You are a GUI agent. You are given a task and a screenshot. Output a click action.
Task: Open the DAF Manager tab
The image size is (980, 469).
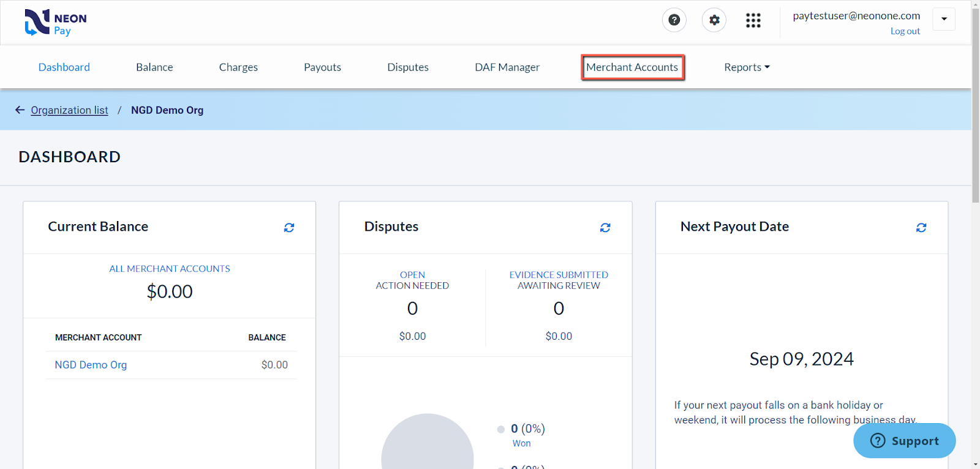507,67
